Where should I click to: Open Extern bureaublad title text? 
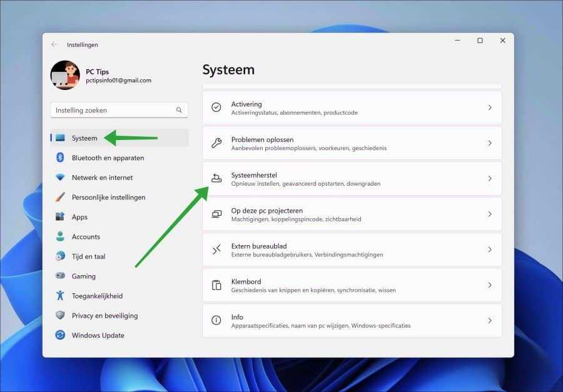click(x=259, y=246)
